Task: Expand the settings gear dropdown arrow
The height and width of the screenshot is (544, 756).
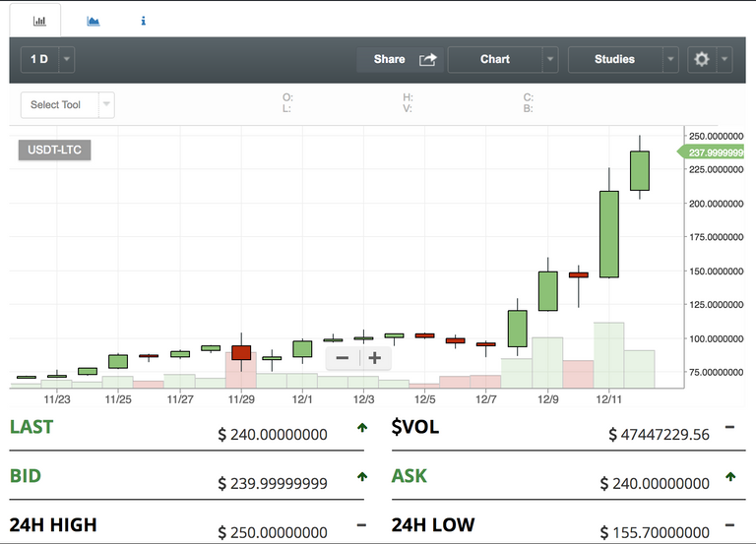Action: pyautogui.click(x=724, y=59)
